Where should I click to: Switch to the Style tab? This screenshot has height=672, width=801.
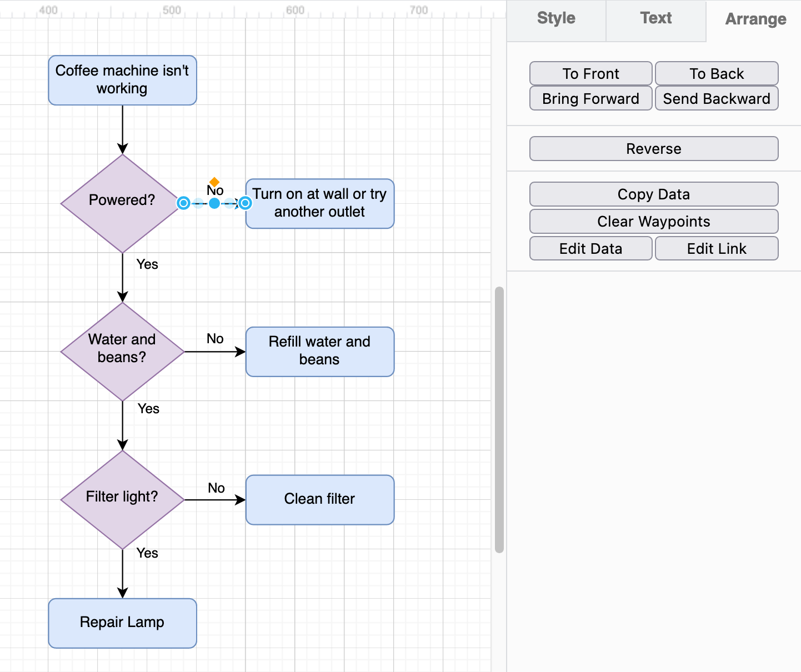(x=555, y=18)
